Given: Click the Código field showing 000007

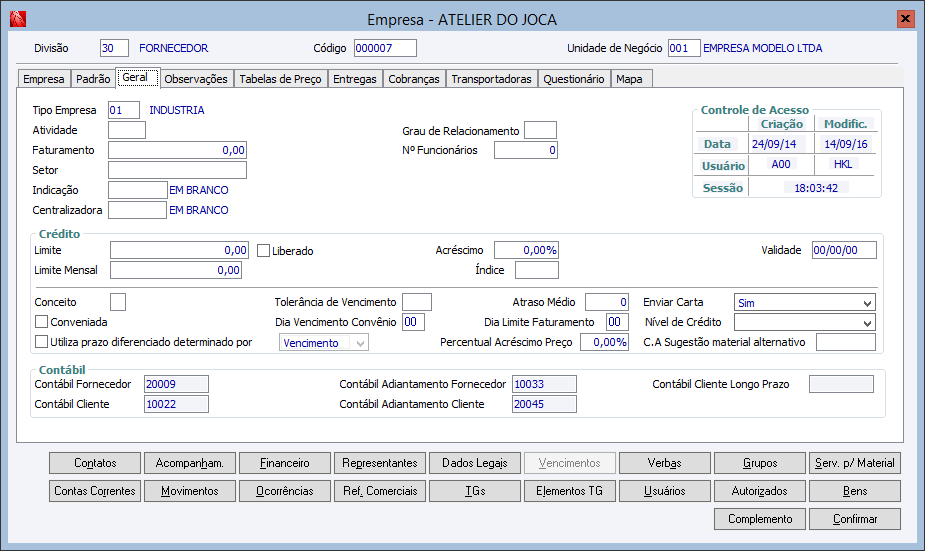Looking at the screenshot, I should (x=385, y=48).
